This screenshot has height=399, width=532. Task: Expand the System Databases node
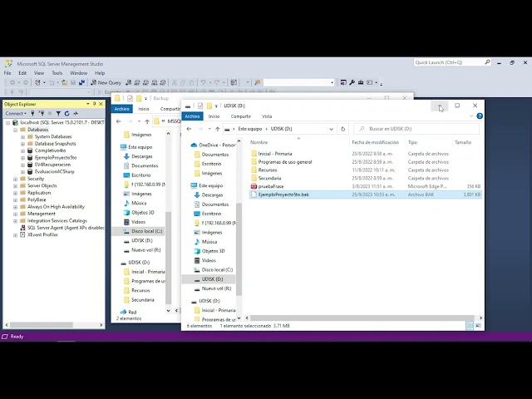coord(22,136)
